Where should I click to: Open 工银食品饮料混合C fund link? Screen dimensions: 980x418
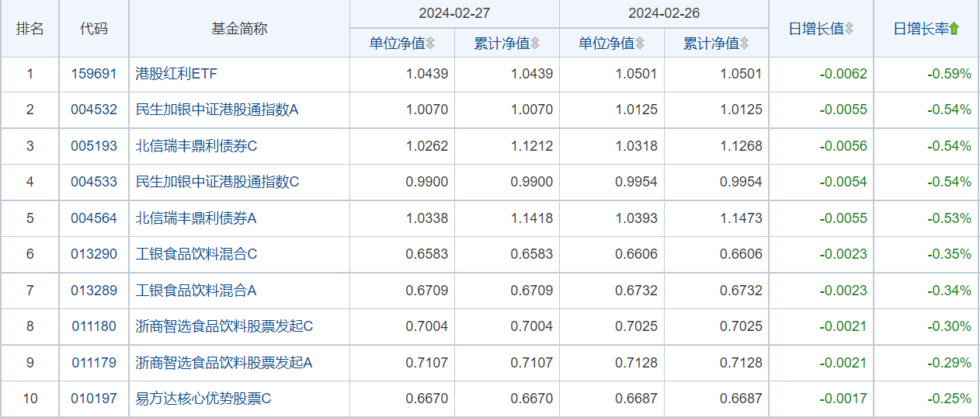196,254
